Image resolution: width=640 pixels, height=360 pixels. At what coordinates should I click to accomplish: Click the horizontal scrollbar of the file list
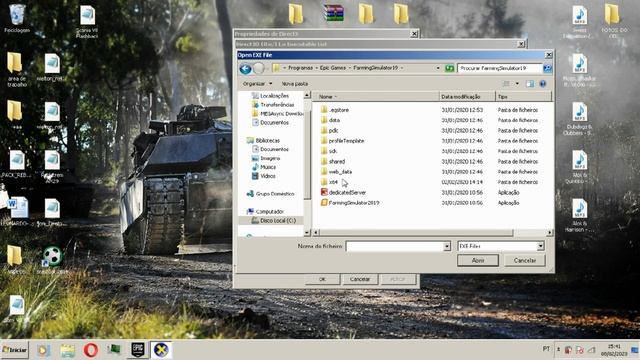(x=416, y=233)
